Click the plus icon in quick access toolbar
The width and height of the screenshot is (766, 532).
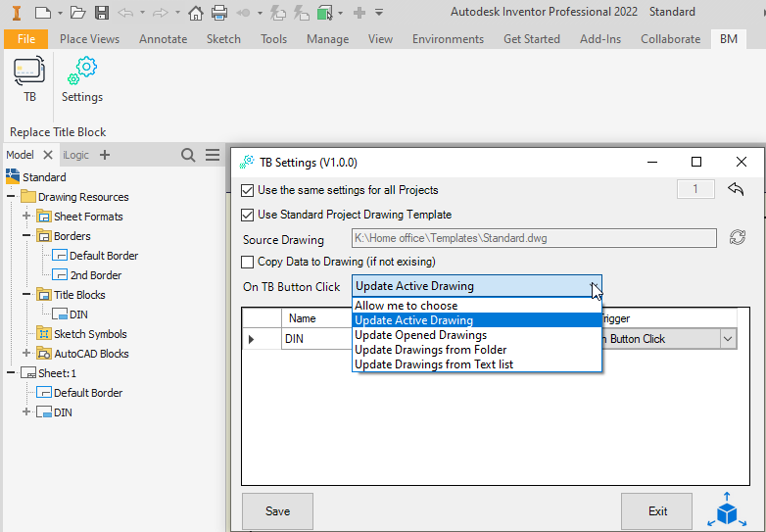(x=359, y=12)
